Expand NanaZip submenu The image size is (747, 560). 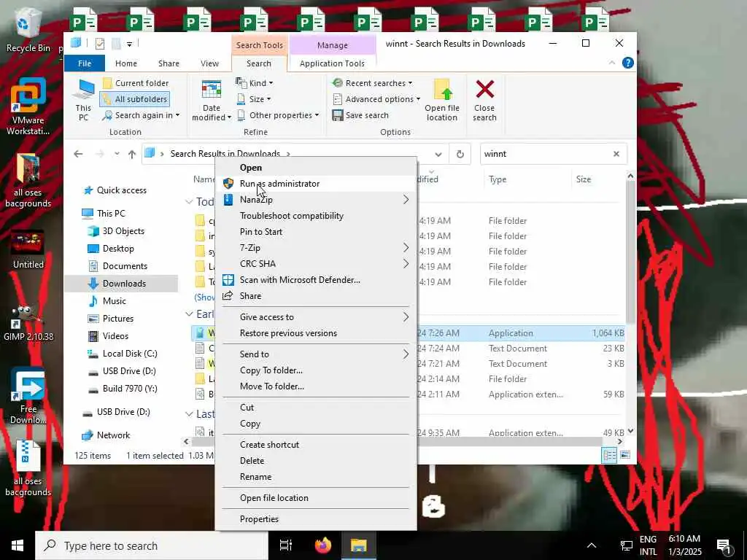click(317, 200)
